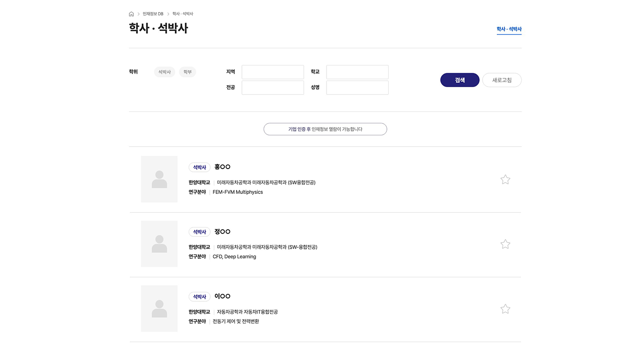Viewport: 644px width, 350px height.
Task: Open 이OO profile photo placeholder
Action: point(159,309)
